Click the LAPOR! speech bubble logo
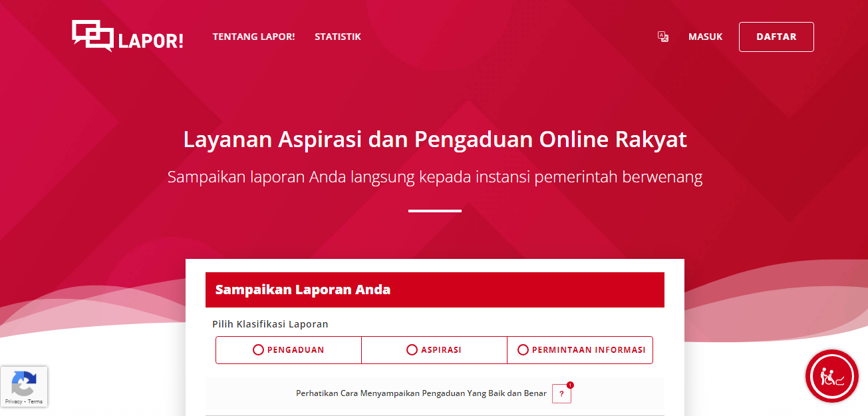The width and height of the screenshot is (868, 416). (x=94, y=37)
